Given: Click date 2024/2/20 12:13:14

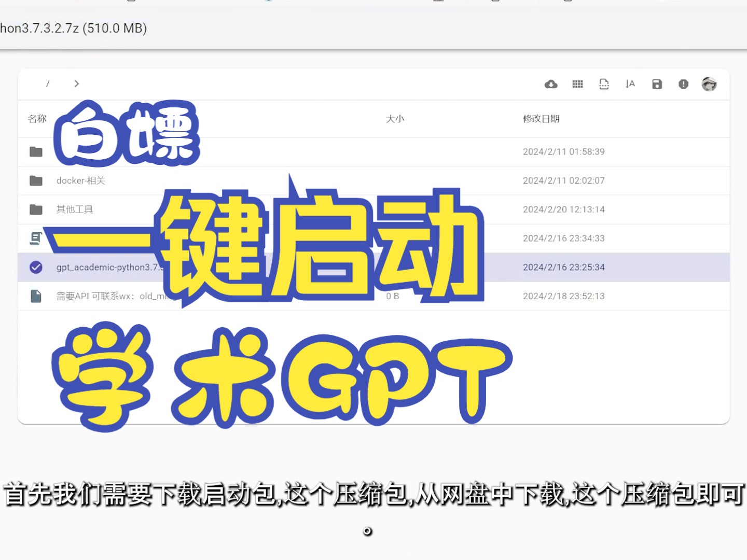Looking at the screenshot, I should pos(564,209).
